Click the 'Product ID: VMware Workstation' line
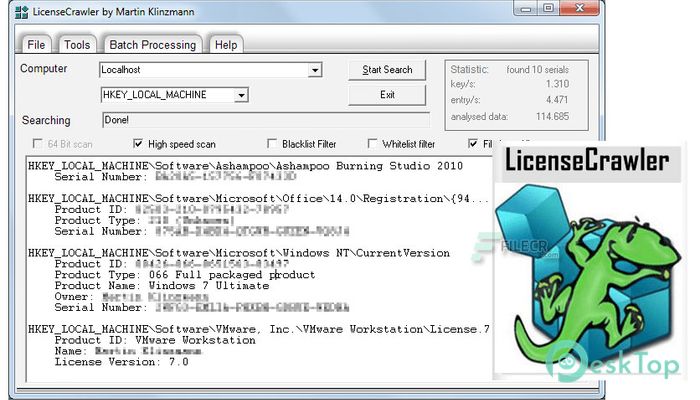The image size is (700, 400). 155,340
